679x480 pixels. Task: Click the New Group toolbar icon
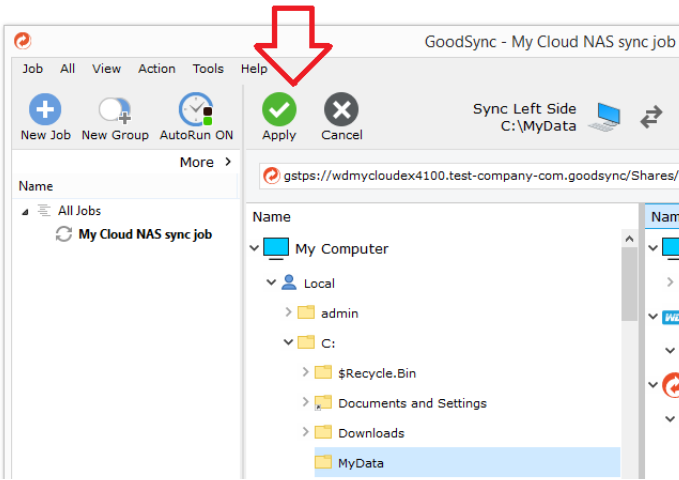pos(114,110)
